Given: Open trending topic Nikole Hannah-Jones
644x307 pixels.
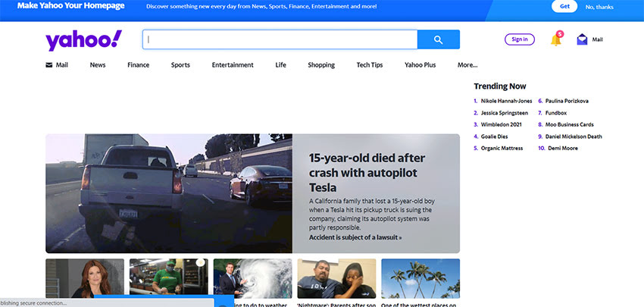Looking at the screenshot, I should (x=506, y=101).
